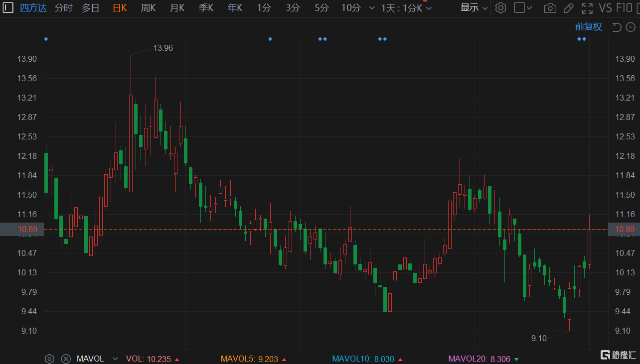Viewport: 640px width, 364px height.
Task: Open the VS compare function
Action: coord(606,7)
